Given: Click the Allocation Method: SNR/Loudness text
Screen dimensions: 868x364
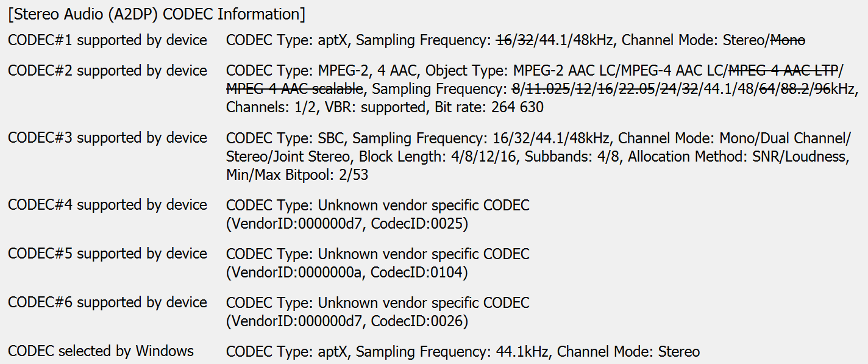Looking at the screenshot, I should (738, 156).
